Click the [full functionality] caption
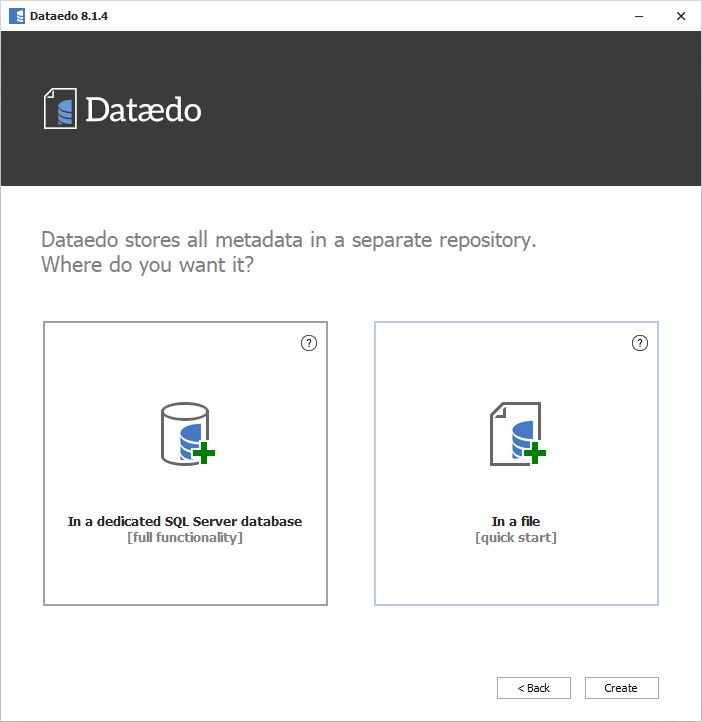The height and width of the screenshot is (722, 702). point(185,538)
